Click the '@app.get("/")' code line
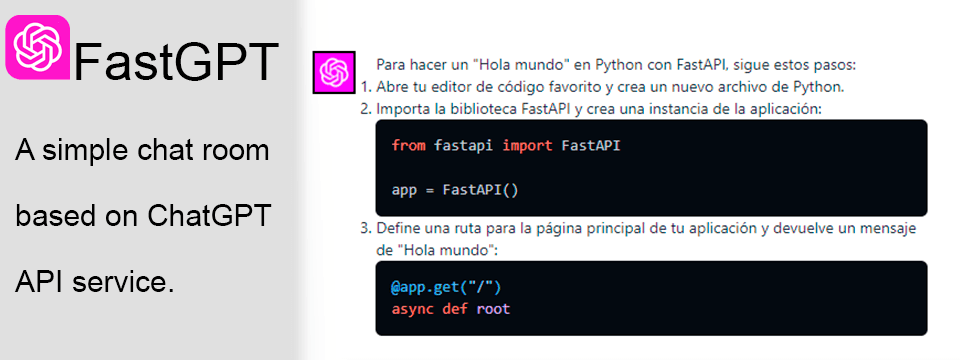The height and width of the screenshot is (360, 960). 446,287
